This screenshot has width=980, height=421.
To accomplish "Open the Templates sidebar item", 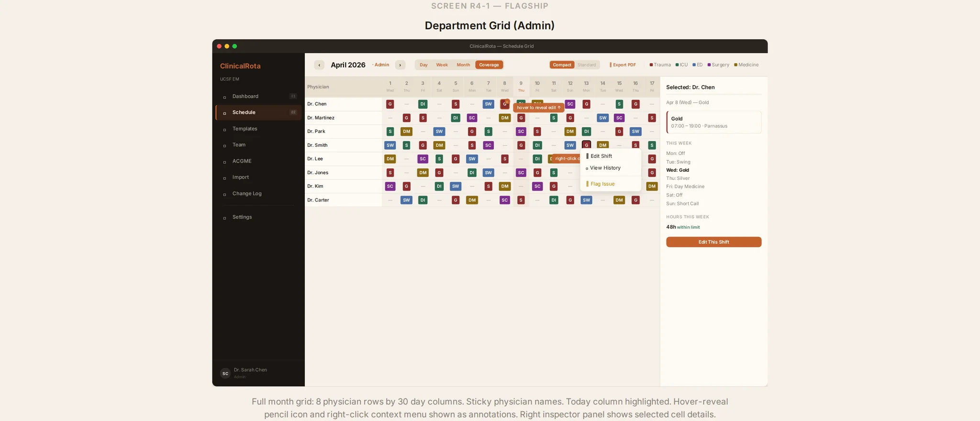I will coord(258,129).
